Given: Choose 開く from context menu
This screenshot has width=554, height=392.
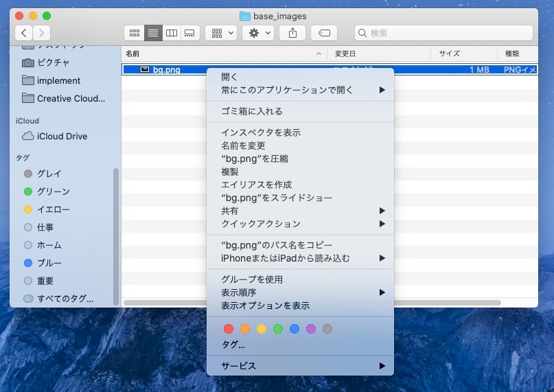Looking at the screenshot, I should click(300, 77).
